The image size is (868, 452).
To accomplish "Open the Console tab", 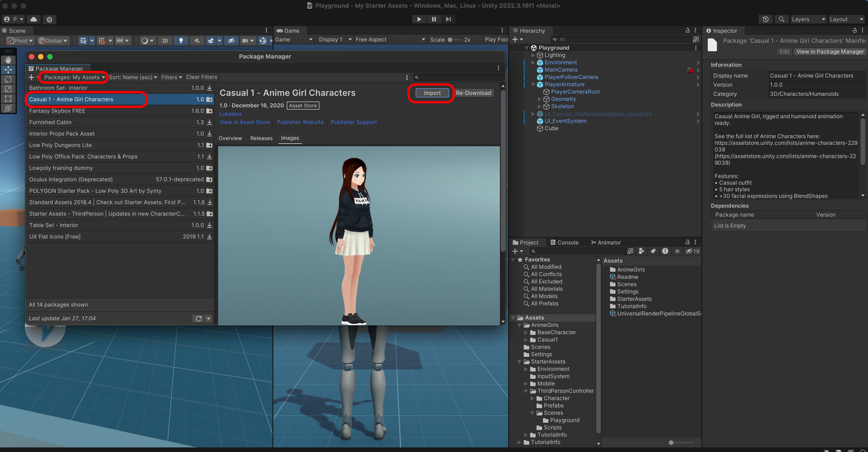I will click(564, 242).
